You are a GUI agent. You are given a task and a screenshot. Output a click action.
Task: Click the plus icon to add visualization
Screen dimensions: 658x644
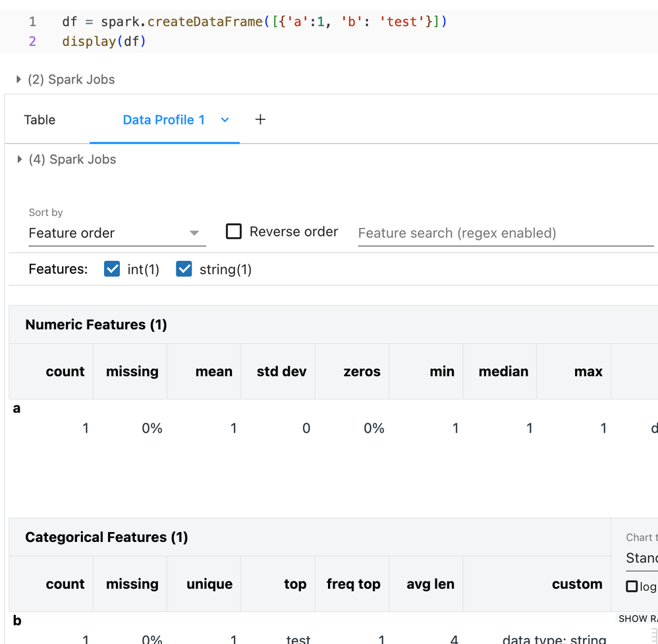click(260, 120)
